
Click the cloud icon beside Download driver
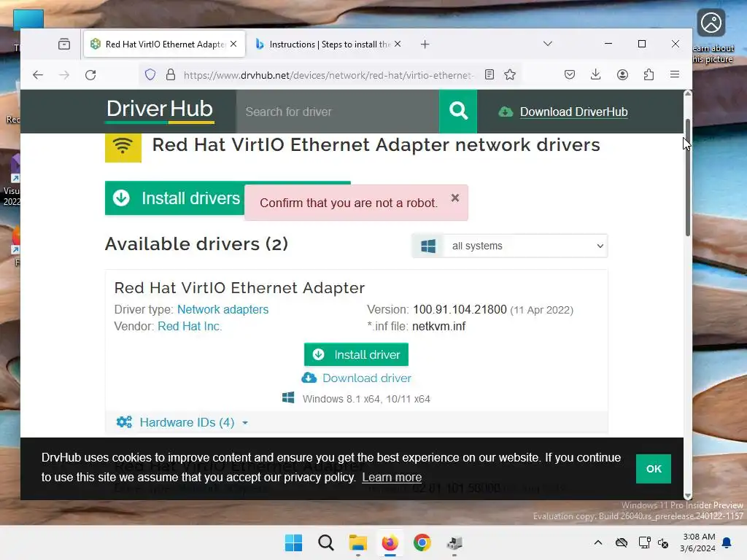(309, 378)
